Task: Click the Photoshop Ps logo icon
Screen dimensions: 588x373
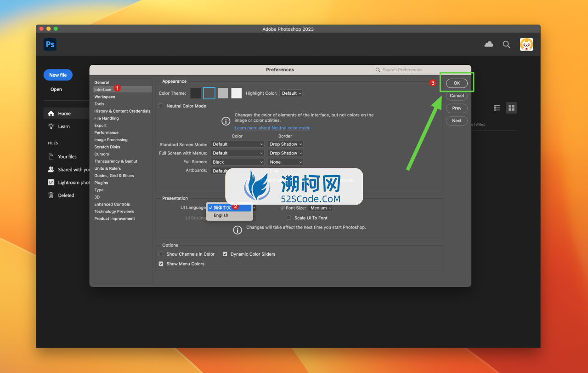Action: (x=50, y=44)
